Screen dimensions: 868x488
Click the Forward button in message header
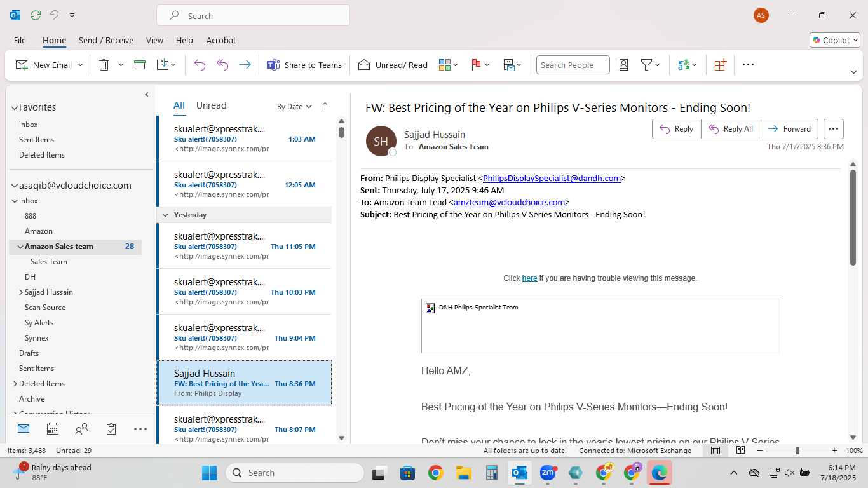pos(790,129)
